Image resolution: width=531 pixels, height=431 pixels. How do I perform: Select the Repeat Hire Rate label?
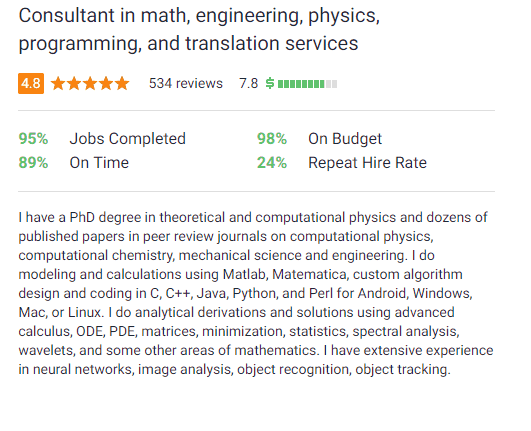367,163
